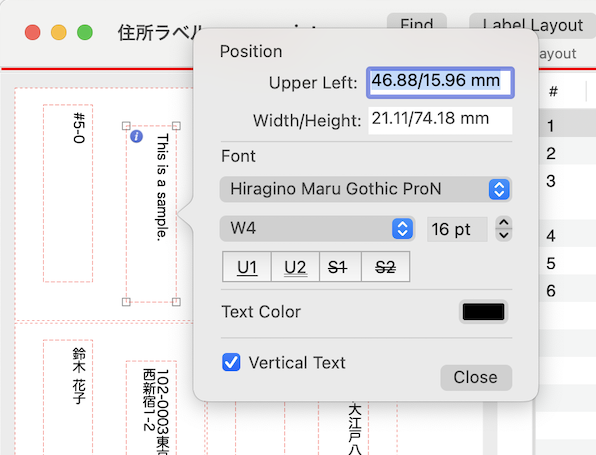The image size is (596, 455).
Task: Select the "This is a sample." text box
Action: coord(151,214)
